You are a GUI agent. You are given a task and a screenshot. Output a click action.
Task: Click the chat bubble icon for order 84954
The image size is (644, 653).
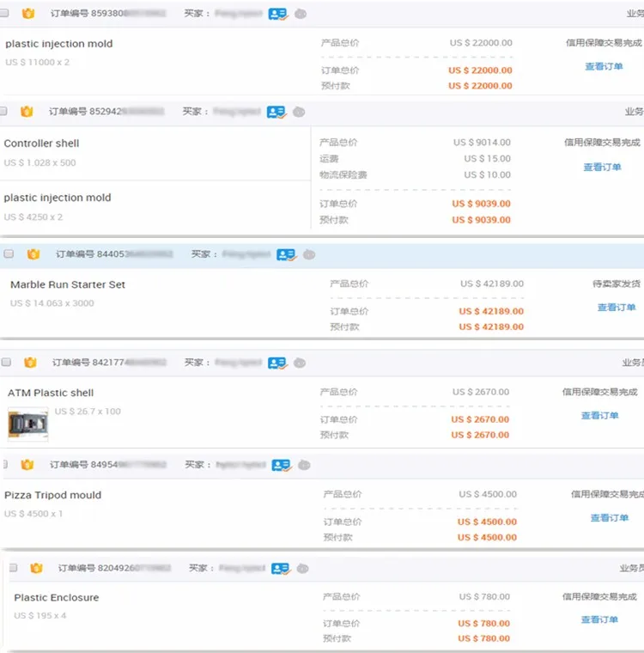[x=304, y=465]
